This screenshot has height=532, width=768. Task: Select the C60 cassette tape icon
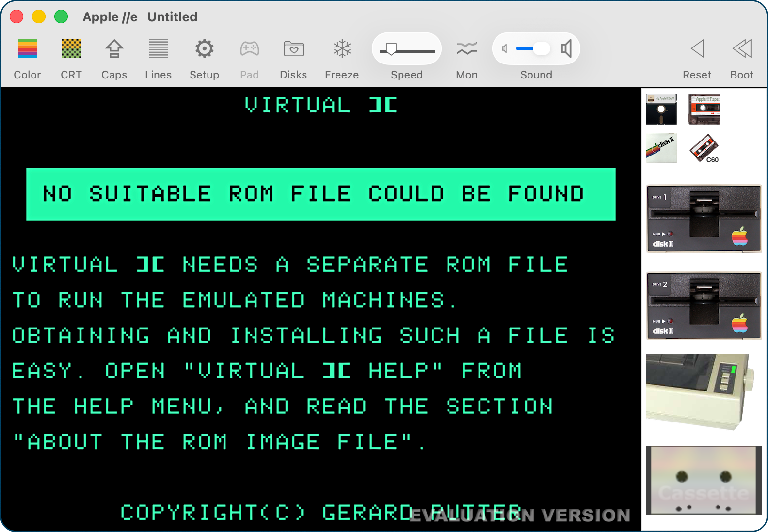click(x=704, y=148)
